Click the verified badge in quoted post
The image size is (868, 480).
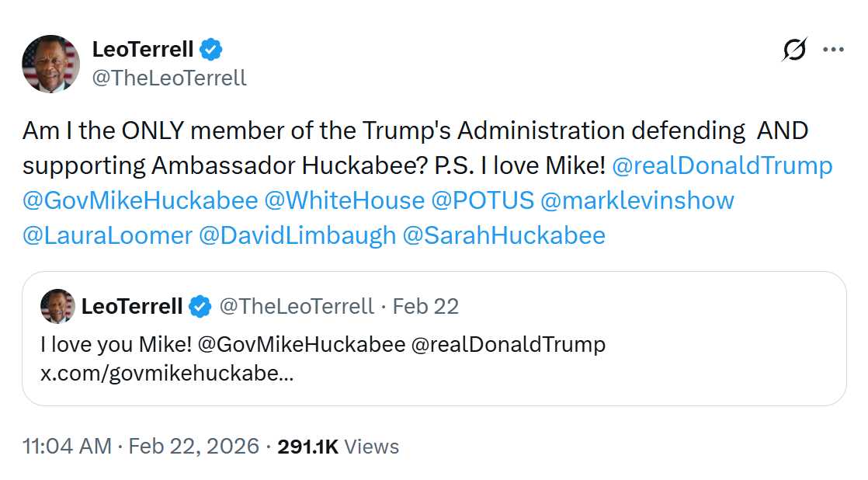200,306
